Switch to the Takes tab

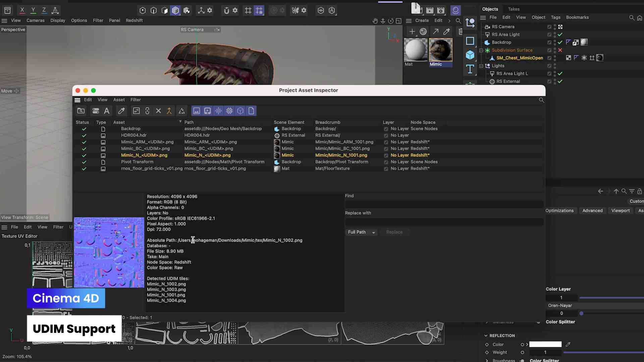tap(514, 9)
